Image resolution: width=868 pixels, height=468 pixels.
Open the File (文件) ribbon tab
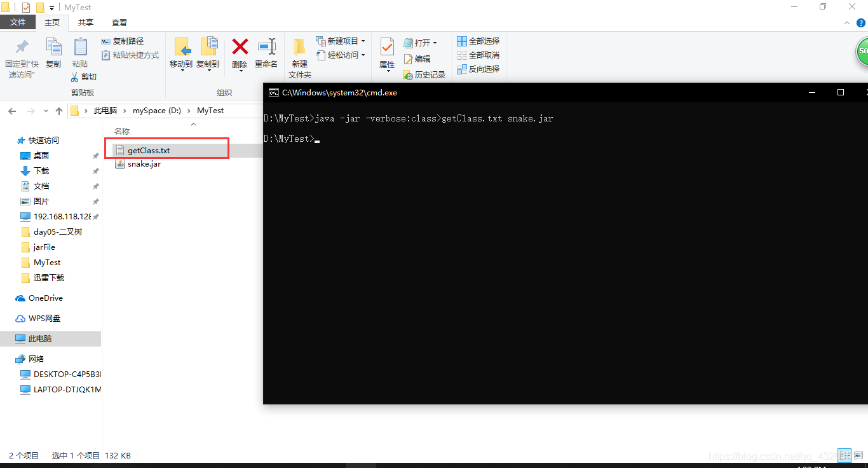coord(18,22)
